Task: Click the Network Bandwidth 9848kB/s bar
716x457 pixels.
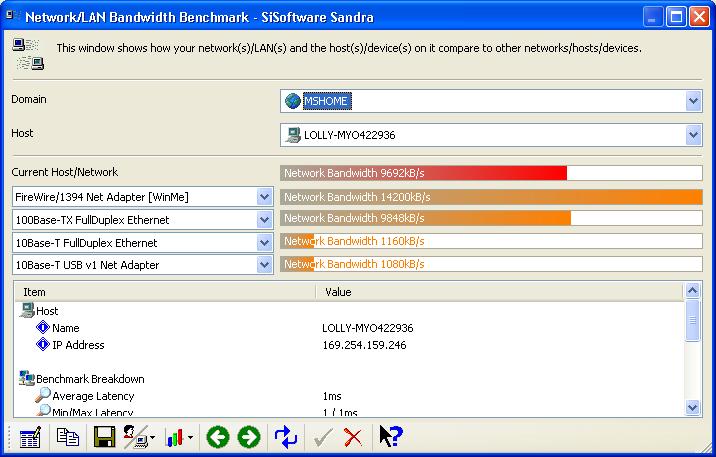Action: [491, 218]
